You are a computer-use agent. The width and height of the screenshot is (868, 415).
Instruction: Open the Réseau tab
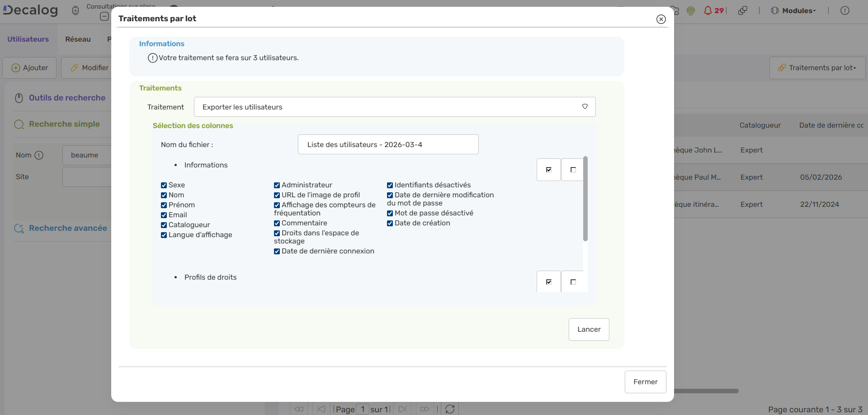(78, 39)
